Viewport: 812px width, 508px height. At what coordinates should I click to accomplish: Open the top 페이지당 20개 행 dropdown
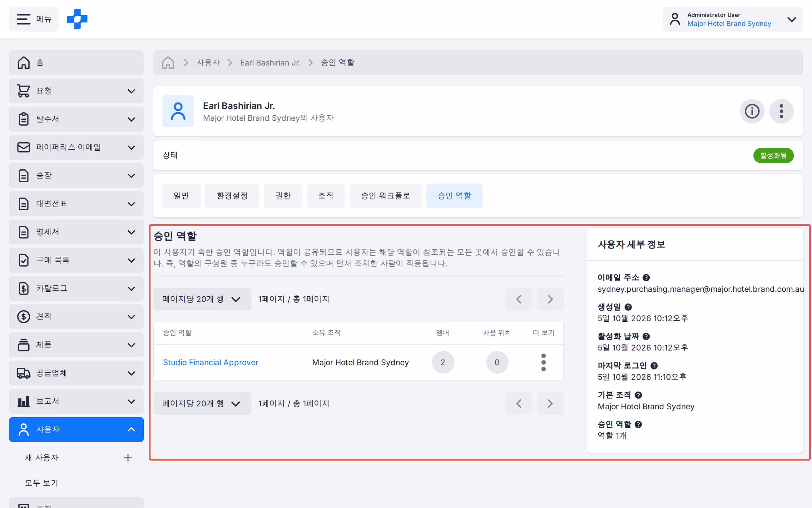pyautogui.click(x=202, y=299)
